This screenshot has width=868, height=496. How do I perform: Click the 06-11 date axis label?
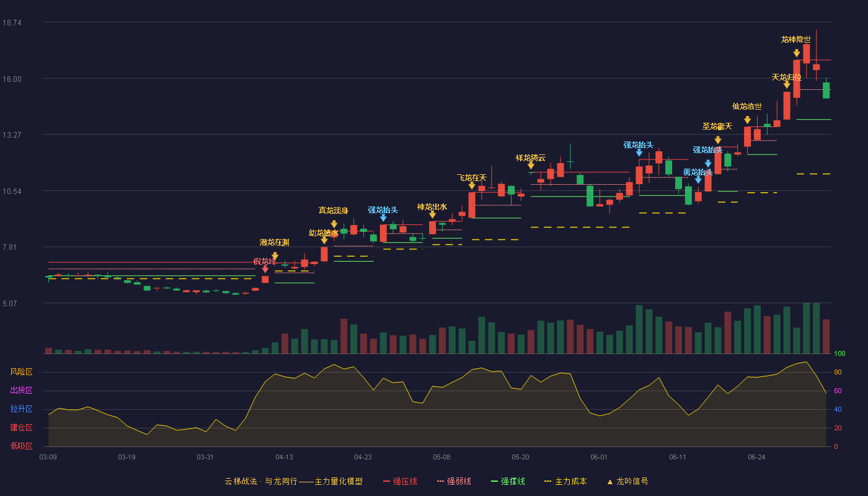tap(678, 457)
